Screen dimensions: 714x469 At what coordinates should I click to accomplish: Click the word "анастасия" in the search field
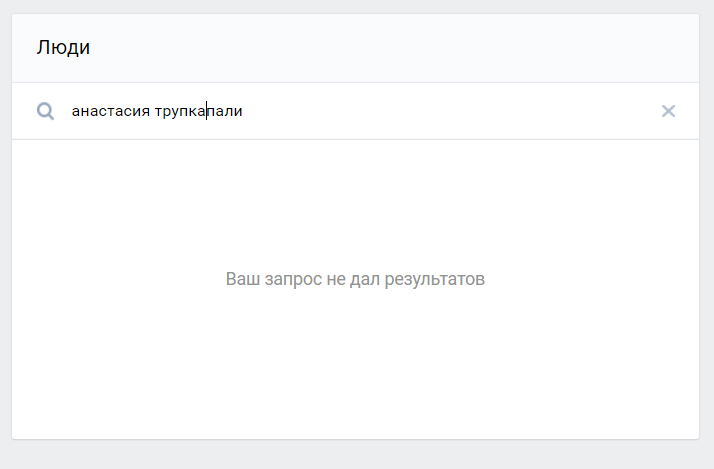(x=110, y=111)
